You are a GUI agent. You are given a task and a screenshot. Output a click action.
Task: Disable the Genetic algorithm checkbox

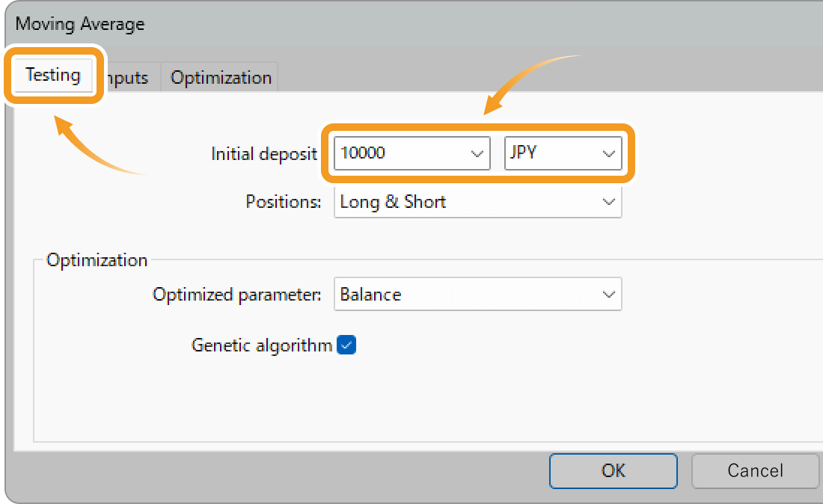pyautogui.click(x=346, y=345)
